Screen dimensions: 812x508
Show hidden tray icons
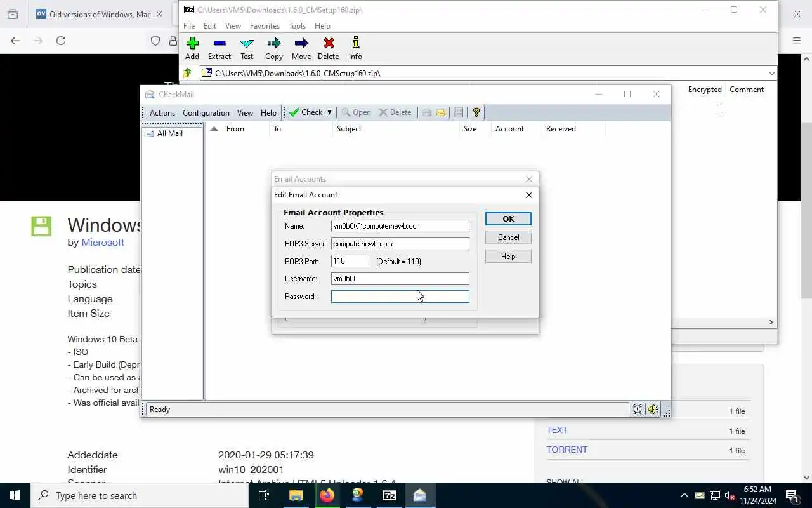coord(684,495)
